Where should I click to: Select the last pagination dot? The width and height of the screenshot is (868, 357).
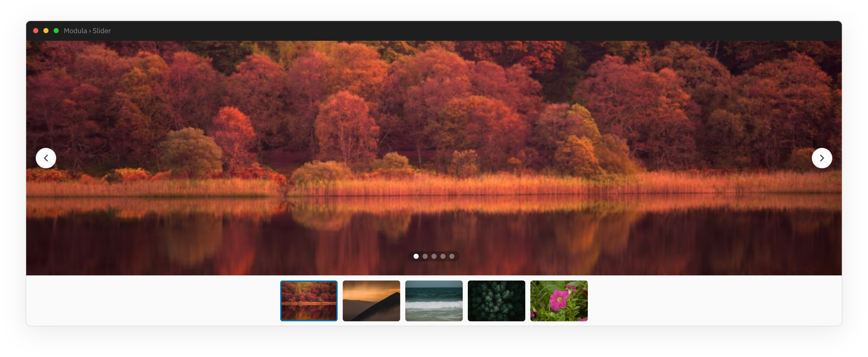(x=452, y=256)
